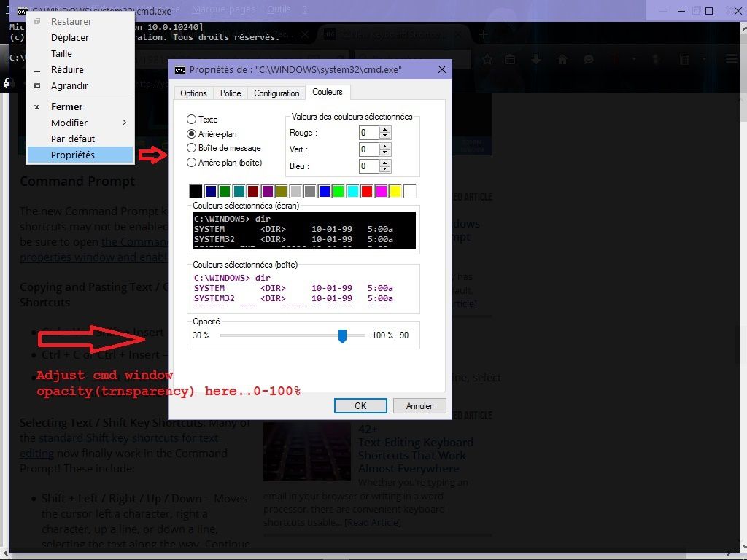Choose Propriétés in the system menu
The width and height of the screenshot is (747, 560).
80,155
